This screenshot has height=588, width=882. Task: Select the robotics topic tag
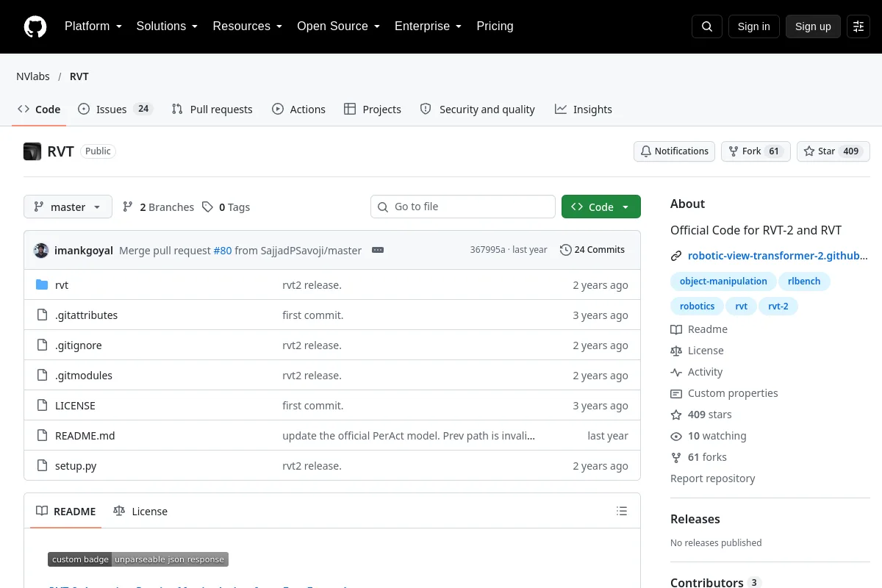point(697,306)
